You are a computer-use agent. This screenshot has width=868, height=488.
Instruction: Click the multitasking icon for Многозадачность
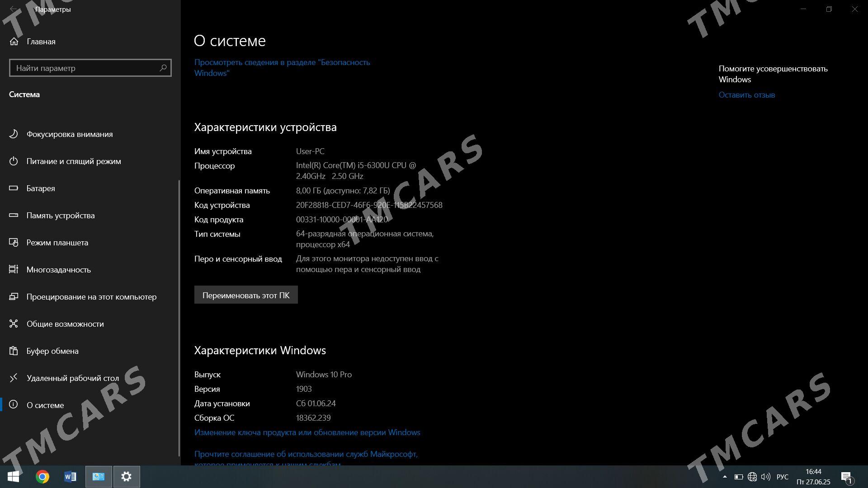(14, 269)
